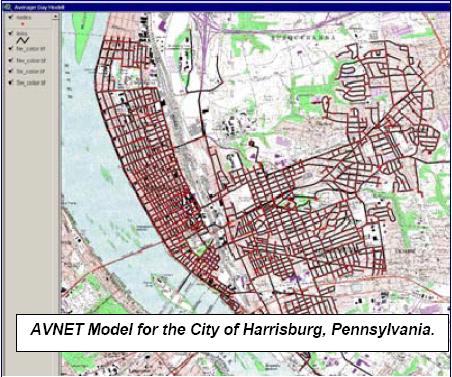This screenshot has height=377, width=452.
Task: Hide the first Sw_color.tif image layer
Action: point(11,71)
